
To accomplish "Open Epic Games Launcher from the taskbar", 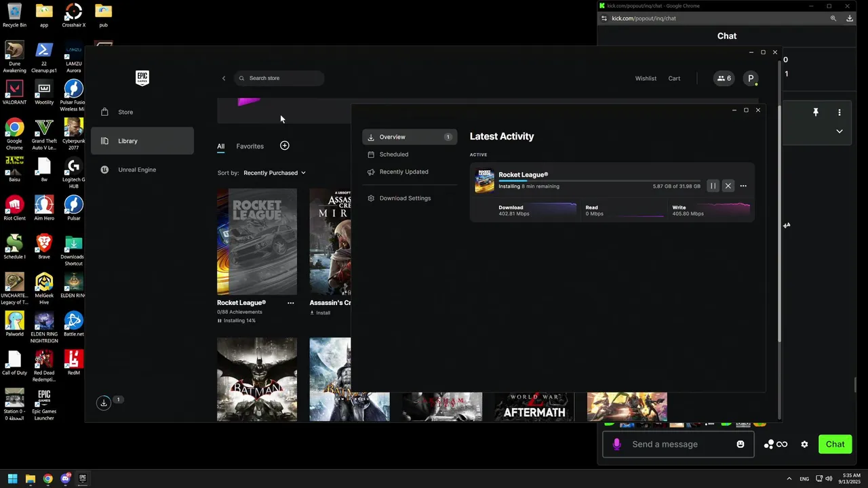I will (x=83, y=479).
